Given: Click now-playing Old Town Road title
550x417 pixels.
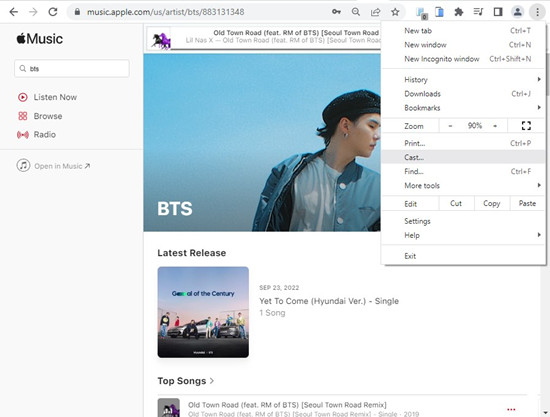Looking at the screenshot, I should coord(296,33).
